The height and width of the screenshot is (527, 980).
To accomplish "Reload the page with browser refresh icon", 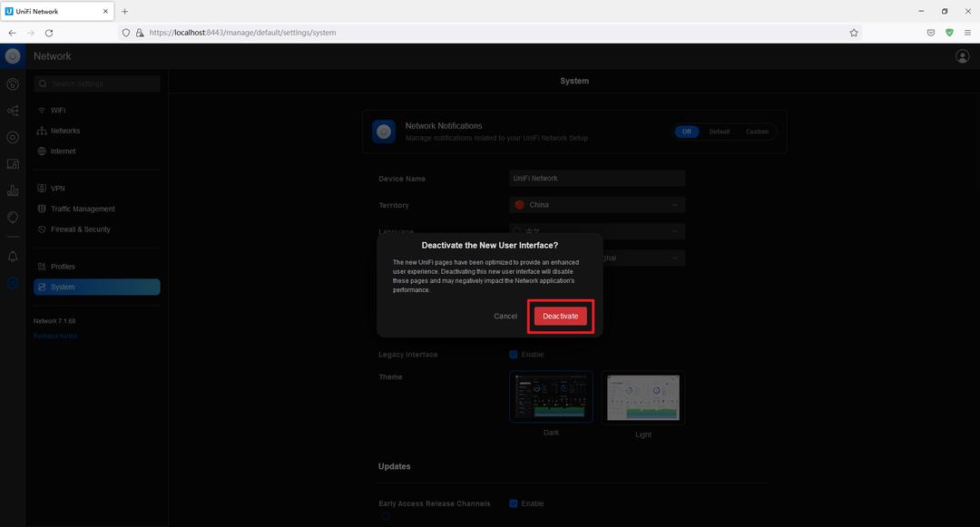I will (49, 33).
